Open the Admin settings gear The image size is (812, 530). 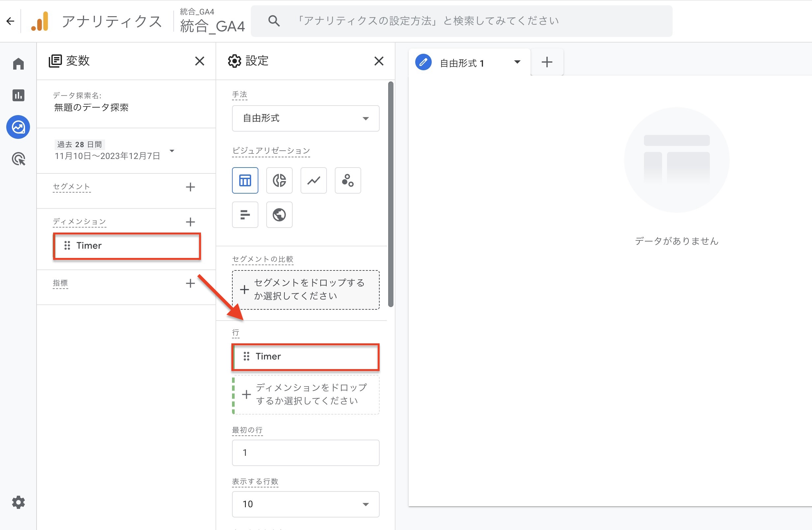(18, 502)
